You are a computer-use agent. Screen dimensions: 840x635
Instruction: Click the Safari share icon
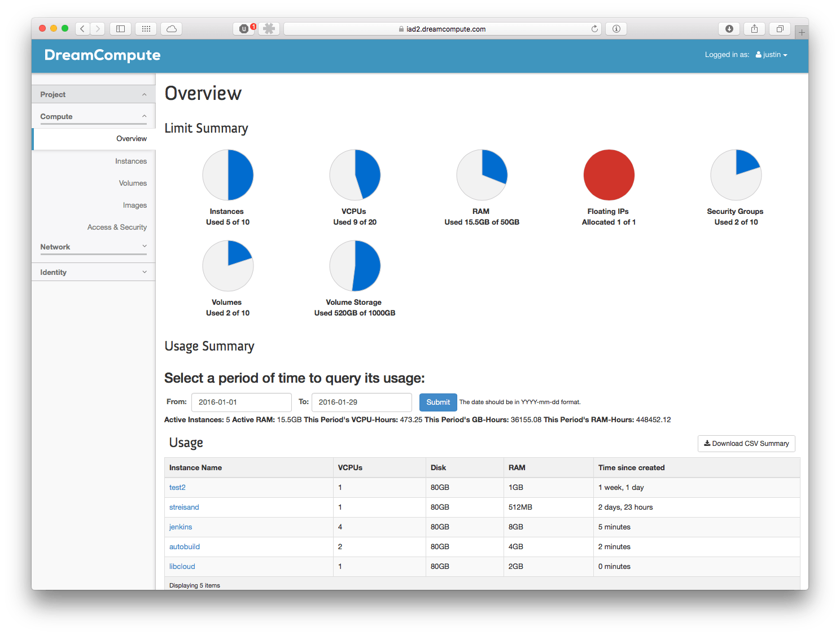click(754, 28)
